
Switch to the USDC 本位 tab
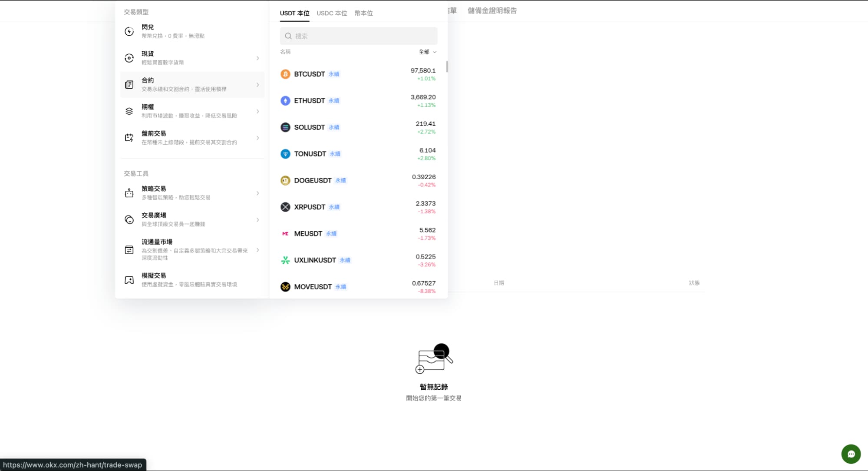(332, 13)
